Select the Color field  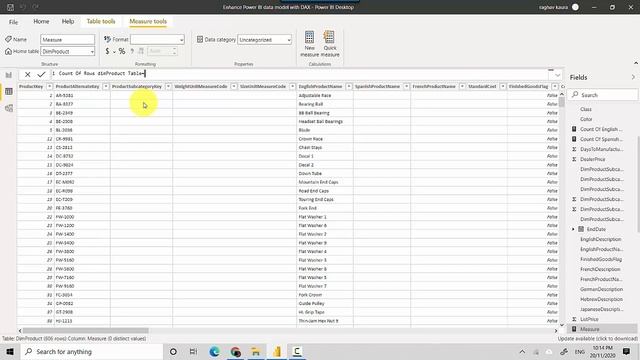pos(586,119)
